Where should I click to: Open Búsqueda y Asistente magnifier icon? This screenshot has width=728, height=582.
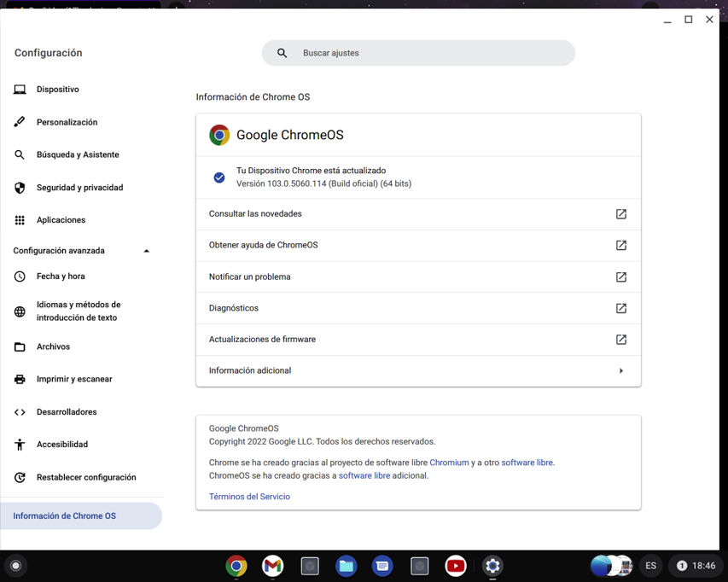click(20, 154)
